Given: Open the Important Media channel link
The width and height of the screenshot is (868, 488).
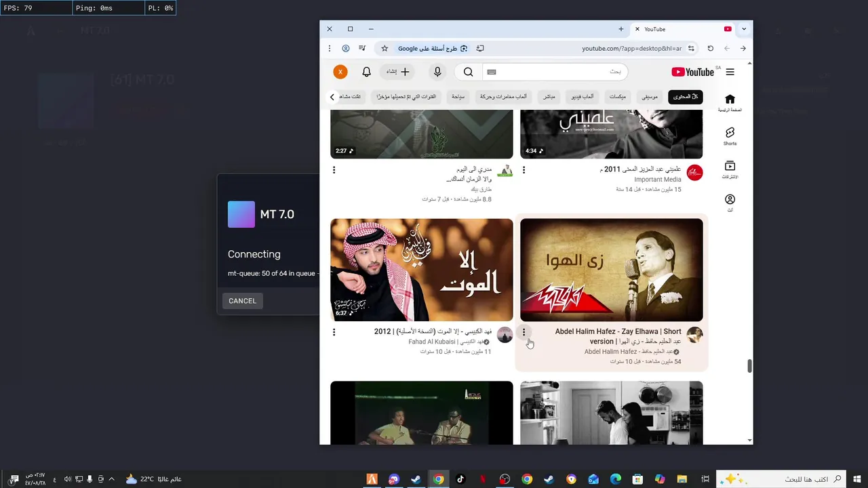Looking at the screenshot, I should point(657,180).
